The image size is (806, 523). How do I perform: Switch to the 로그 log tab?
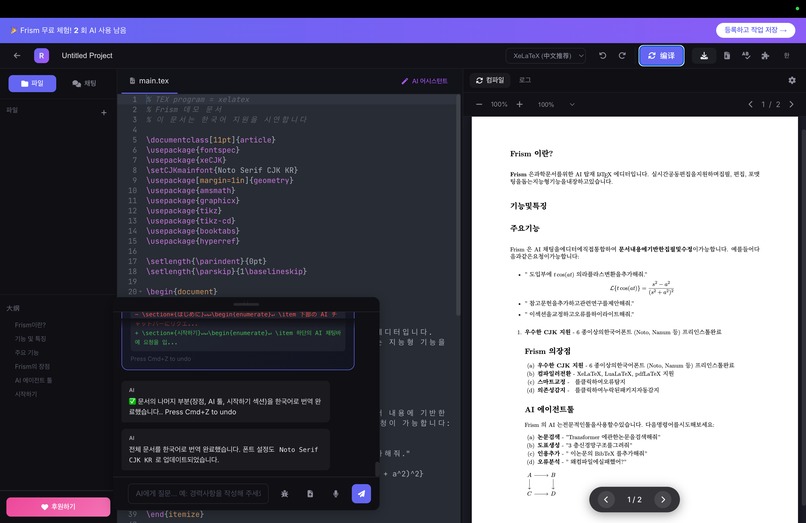525,80
